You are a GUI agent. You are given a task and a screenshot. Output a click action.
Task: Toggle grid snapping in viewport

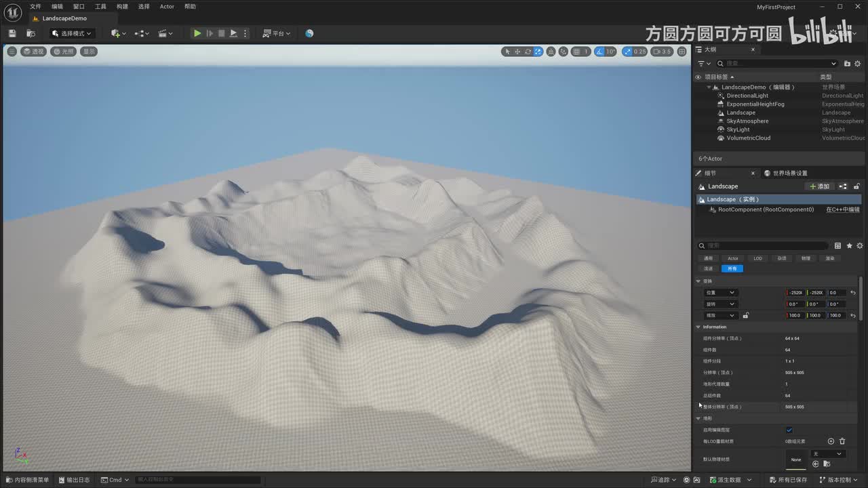pyautogui.click(x=576, y=52)
